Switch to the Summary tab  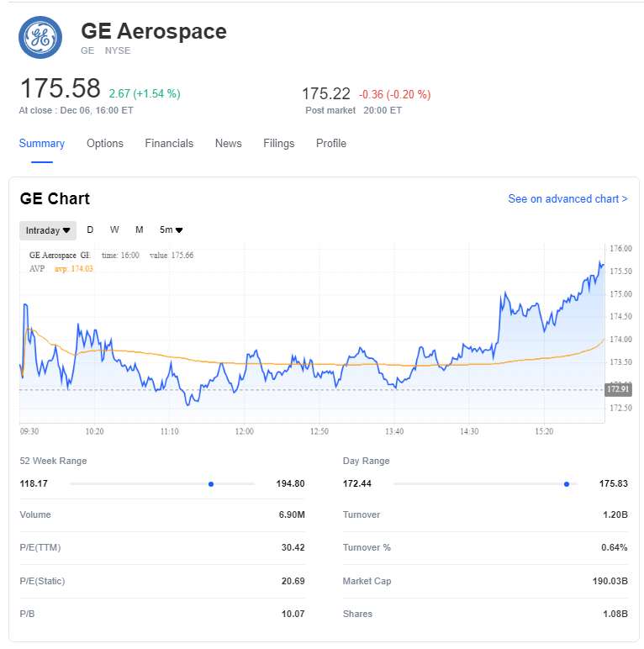click(x=42, y=144)
